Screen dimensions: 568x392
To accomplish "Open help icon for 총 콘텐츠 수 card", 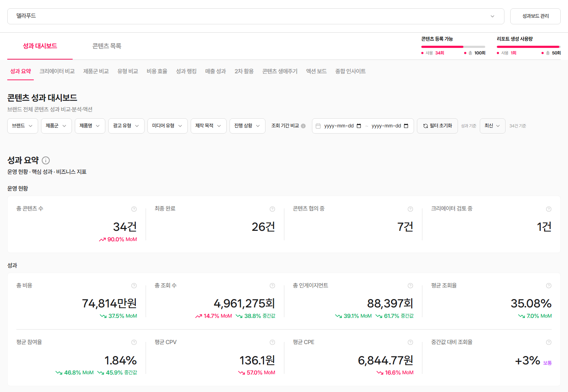I will coord(134,209).
